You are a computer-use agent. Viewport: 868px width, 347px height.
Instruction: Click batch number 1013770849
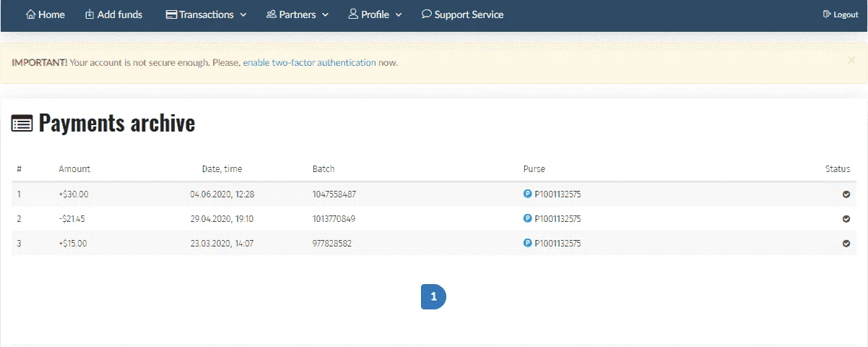334,219
